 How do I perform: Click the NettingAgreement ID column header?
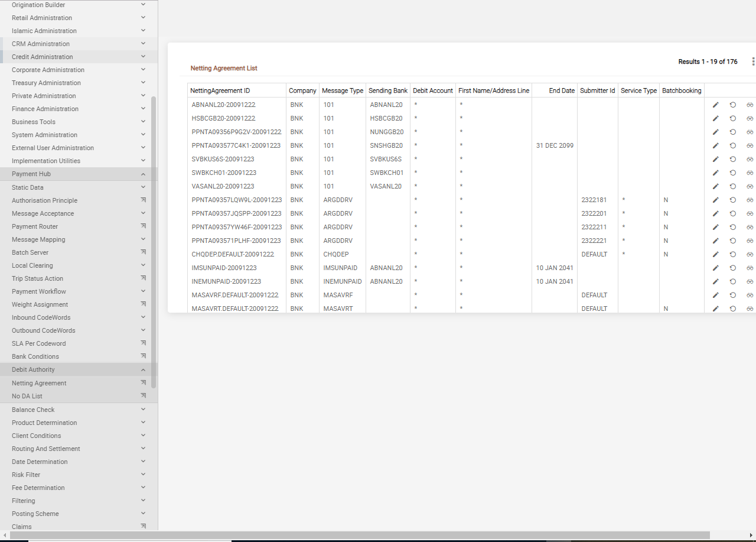click(220, 90)
